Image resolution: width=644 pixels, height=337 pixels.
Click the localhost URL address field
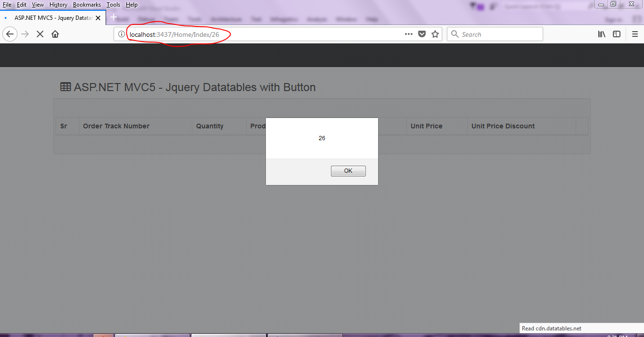(x=264, y=34)
